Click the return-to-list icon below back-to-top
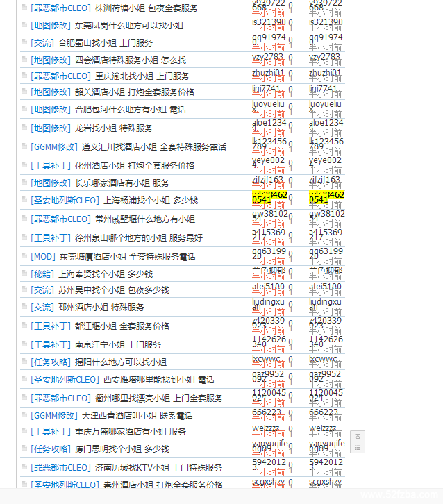The image size is (443, 504). (358, 448)
